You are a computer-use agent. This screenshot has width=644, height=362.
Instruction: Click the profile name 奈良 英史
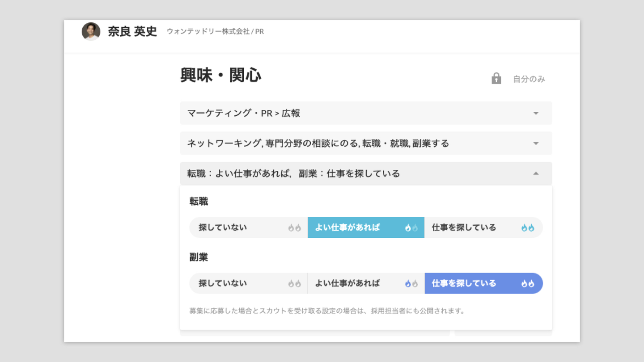[x=132, y=32]
